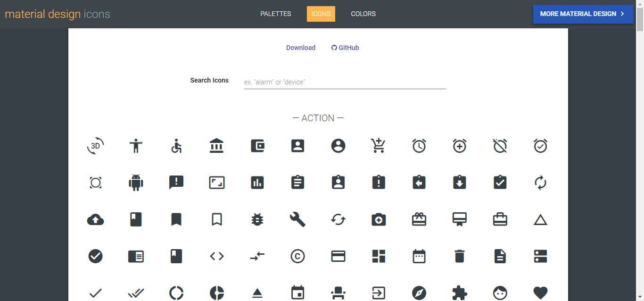Click the DNS server icon

coord(540,256)
